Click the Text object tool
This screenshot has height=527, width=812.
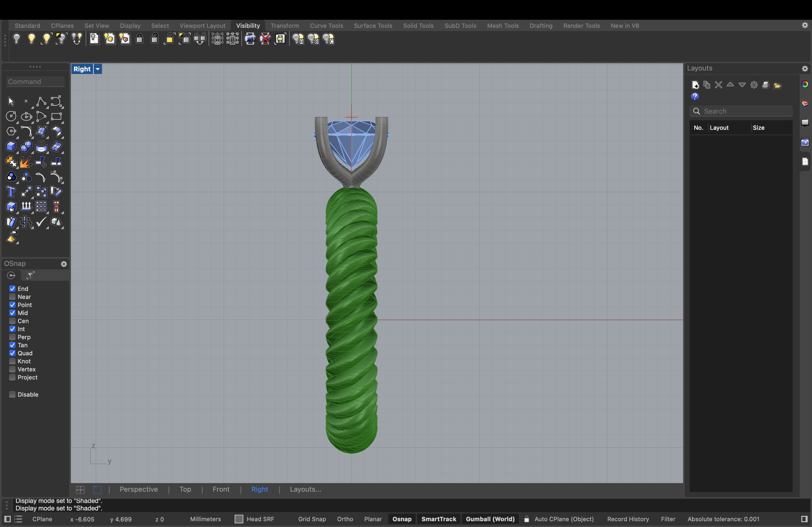[x=11, y=192]
